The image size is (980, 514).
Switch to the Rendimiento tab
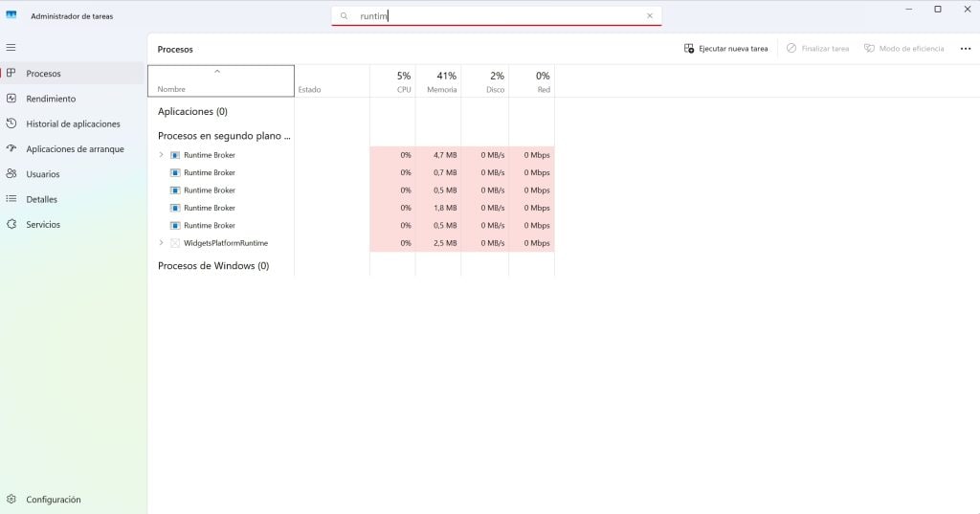[x=73, y=99]
